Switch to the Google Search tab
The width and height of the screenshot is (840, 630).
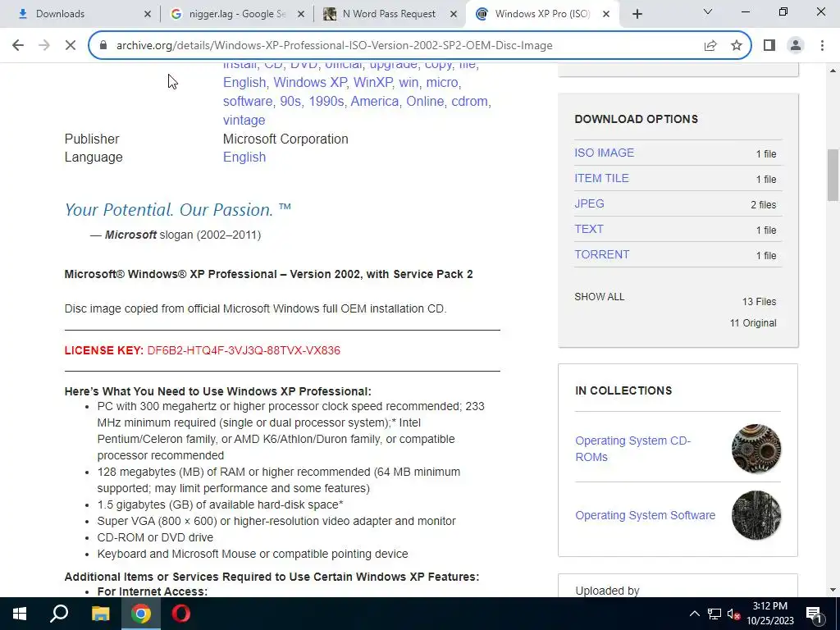[235, 15]
